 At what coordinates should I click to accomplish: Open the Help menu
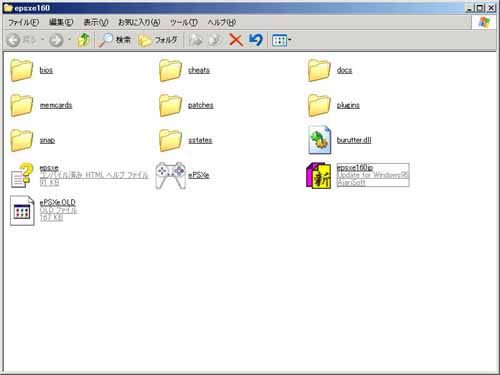point(222,22)
